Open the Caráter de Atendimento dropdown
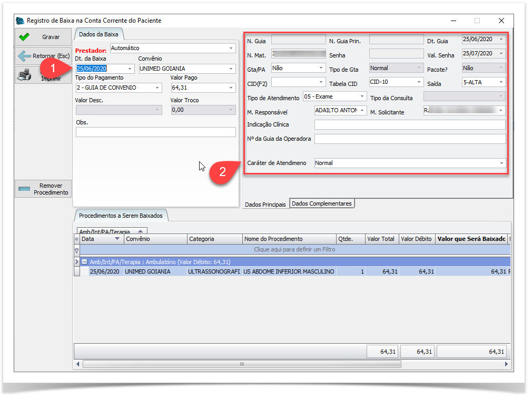Viewport: 532px width, 398px height. click(x=501, y=163)
